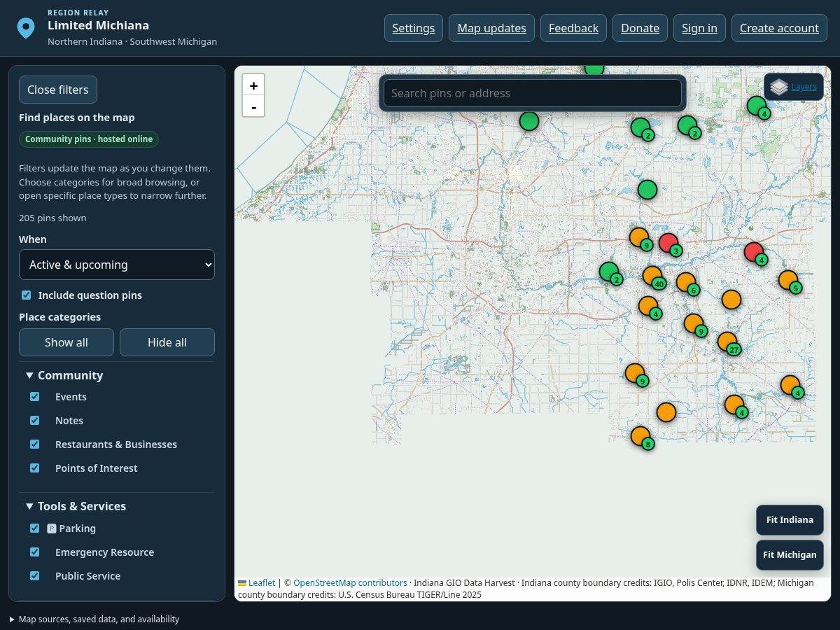Uncheck the Events category
The image size is (840, 630).
[x=35, y=397]
